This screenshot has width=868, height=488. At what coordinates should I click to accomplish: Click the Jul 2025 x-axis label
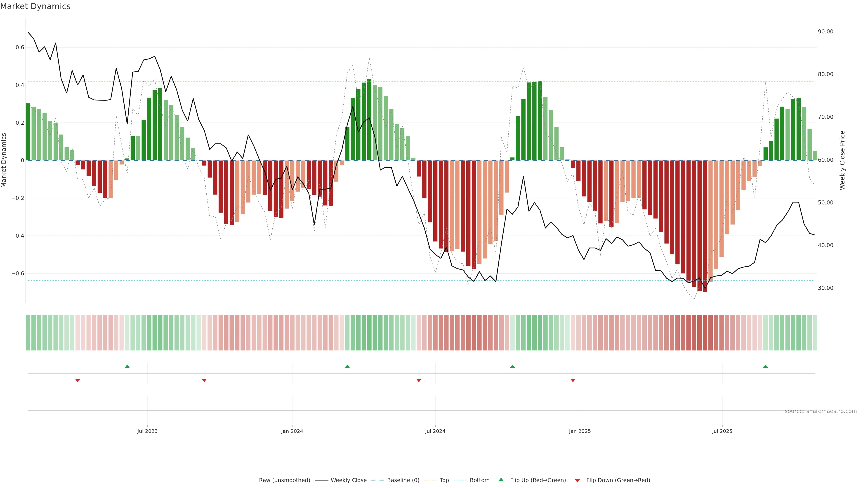[x=722, y=431]
